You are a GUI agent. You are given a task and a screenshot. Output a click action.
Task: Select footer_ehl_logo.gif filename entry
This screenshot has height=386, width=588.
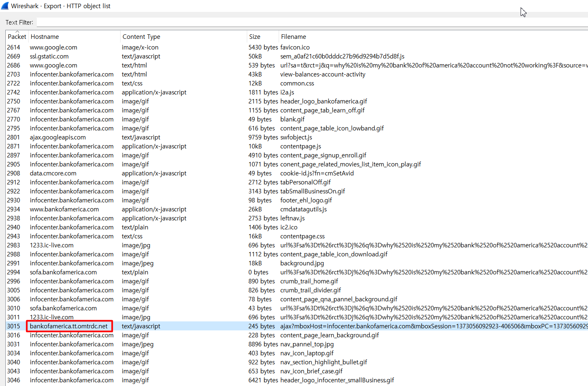click(306, 200)
